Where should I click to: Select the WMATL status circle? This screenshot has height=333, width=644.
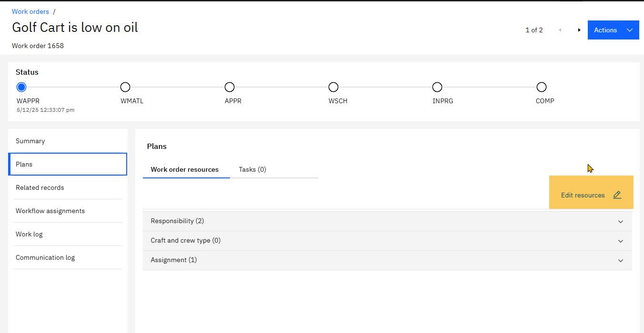[125, 87]
